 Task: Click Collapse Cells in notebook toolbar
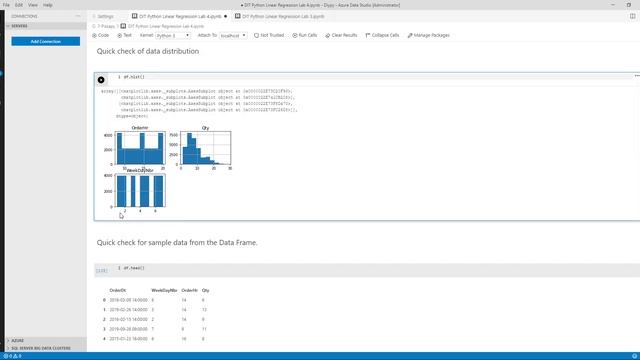(x=382, y=36)
